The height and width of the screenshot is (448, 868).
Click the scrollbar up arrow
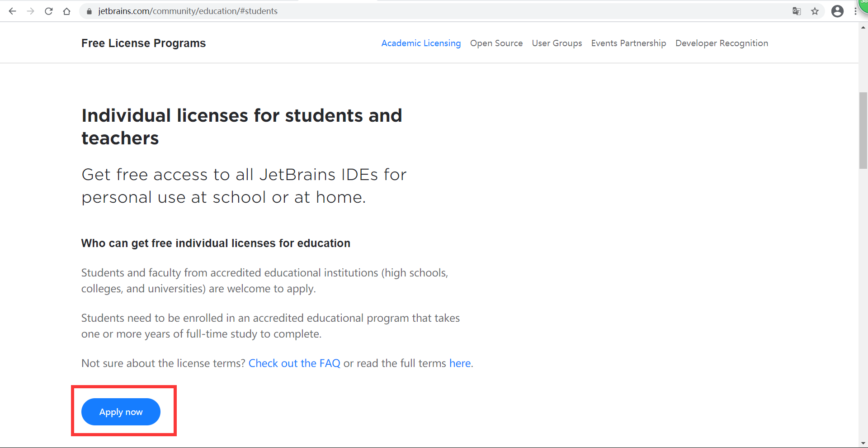point(863,28)
